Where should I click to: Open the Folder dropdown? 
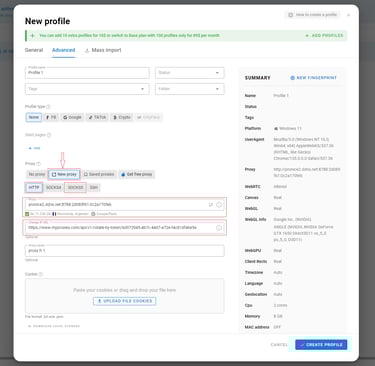190,89
